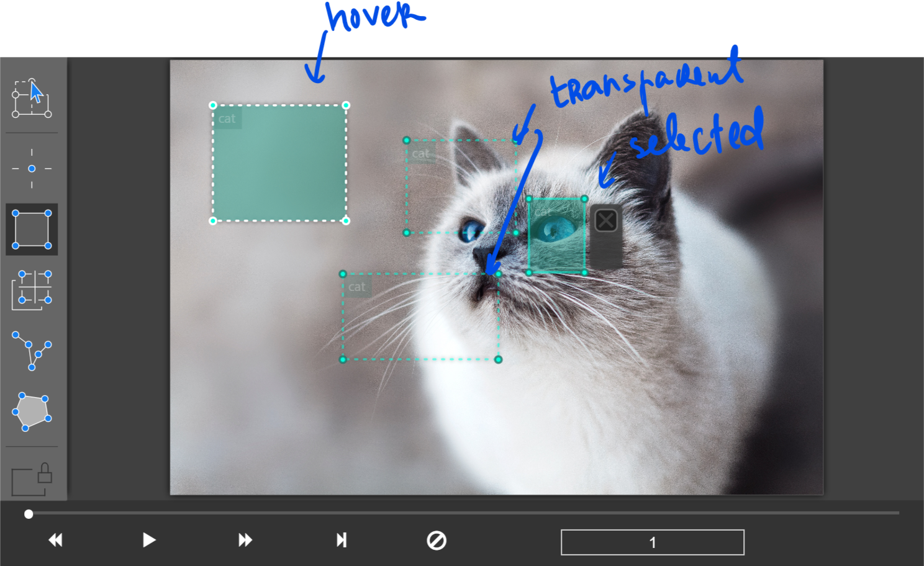Select the selected teal box over the cat's eye

557,236
